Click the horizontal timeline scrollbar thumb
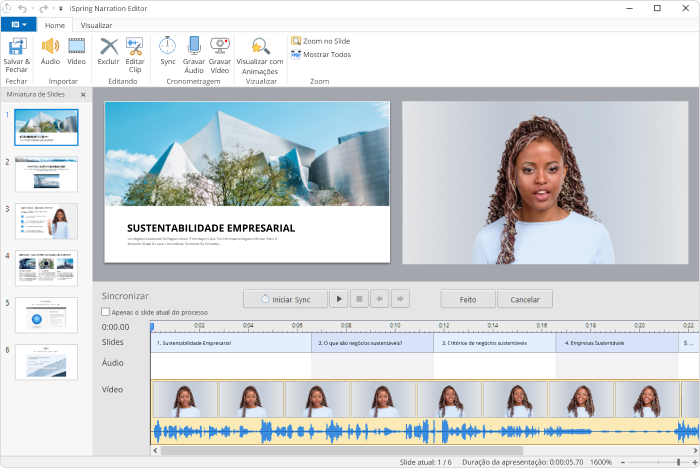This screenshot has height=468, width=700. pos(342,451)
